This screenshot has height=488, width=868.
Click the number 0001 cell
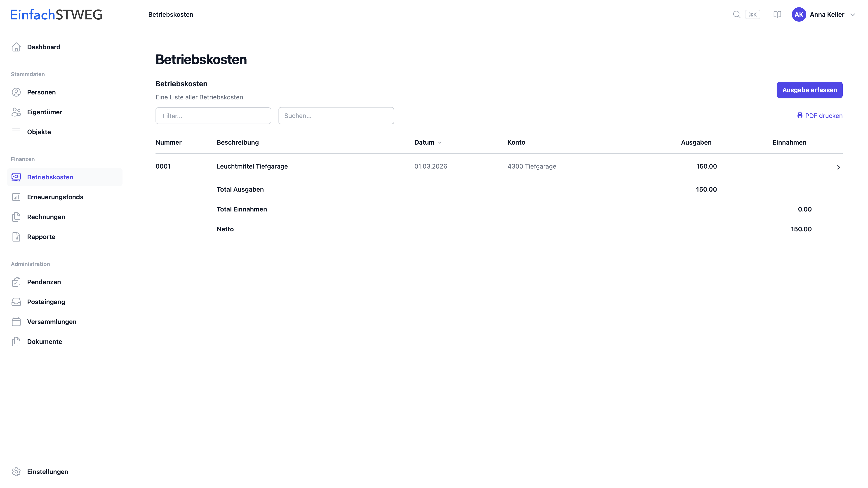[163, 166]
